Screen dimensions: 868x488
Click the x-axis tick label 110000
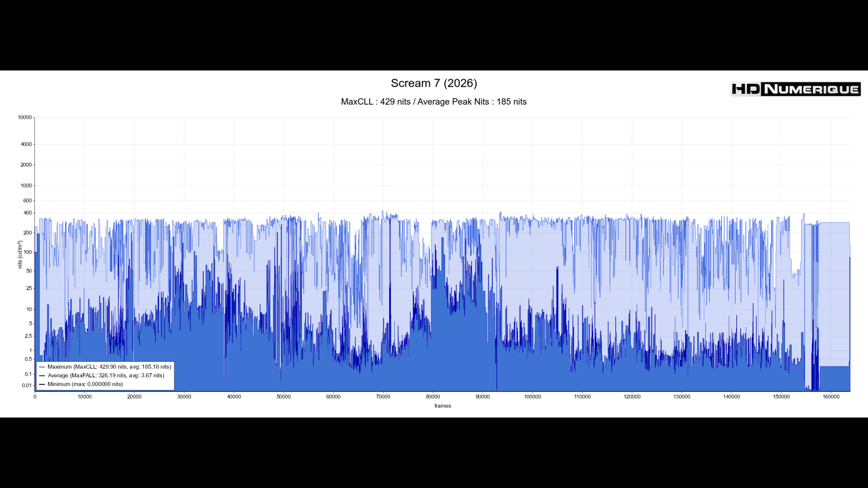tap(582, 397)
